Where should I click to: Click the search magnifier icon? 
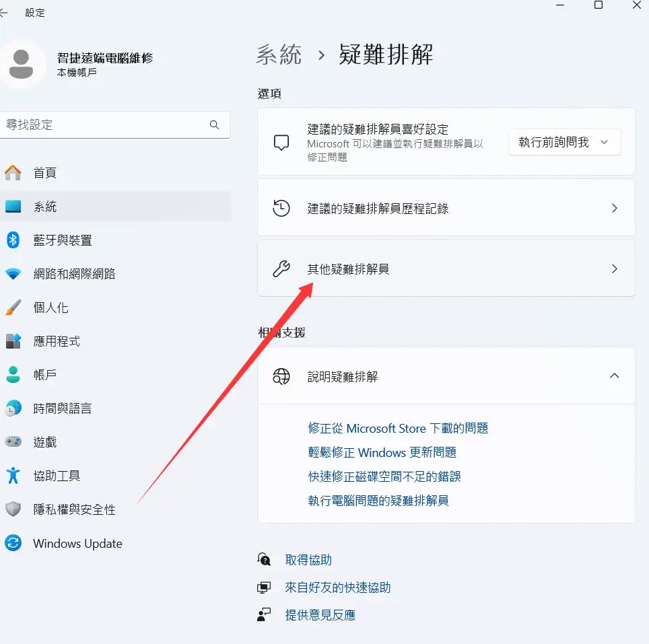point(214,125)
